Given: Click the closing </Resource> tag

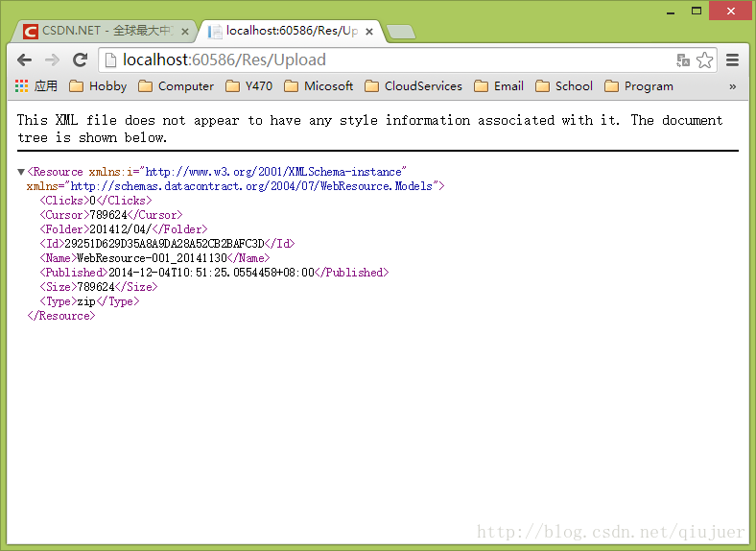Looking at the screenshot, I should click(61, 316).
